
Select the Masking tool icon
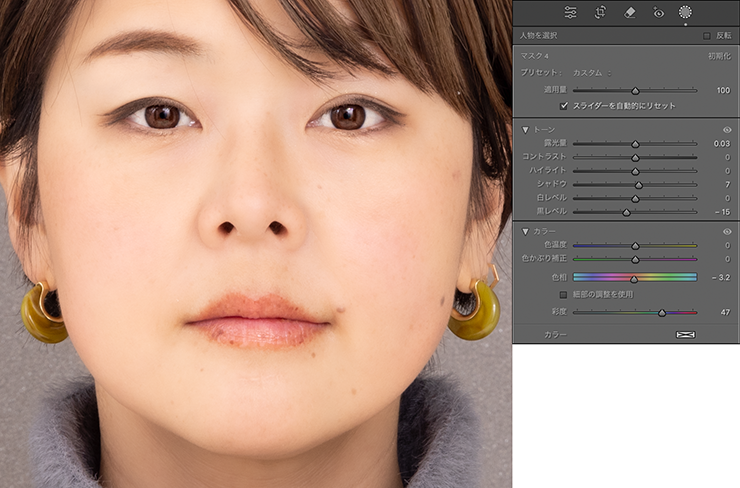coord(685,12)
